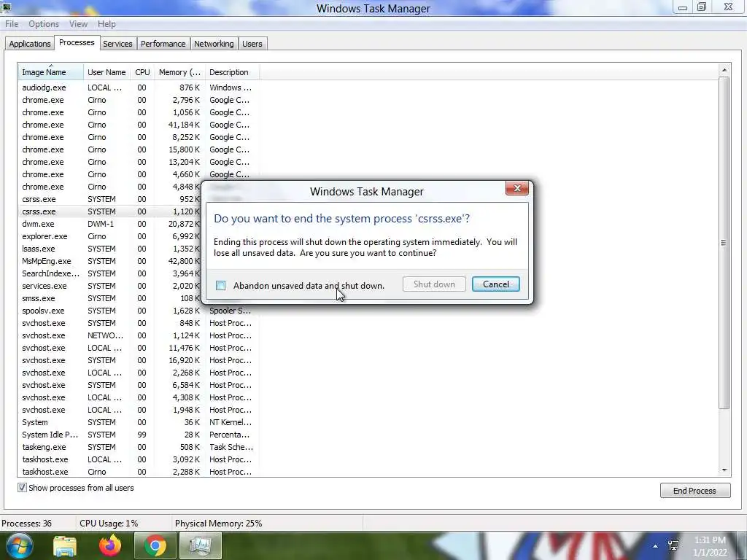Click the taskbar clock showing 1:31 PM
The image size is (747, 560).
(710, 546)
